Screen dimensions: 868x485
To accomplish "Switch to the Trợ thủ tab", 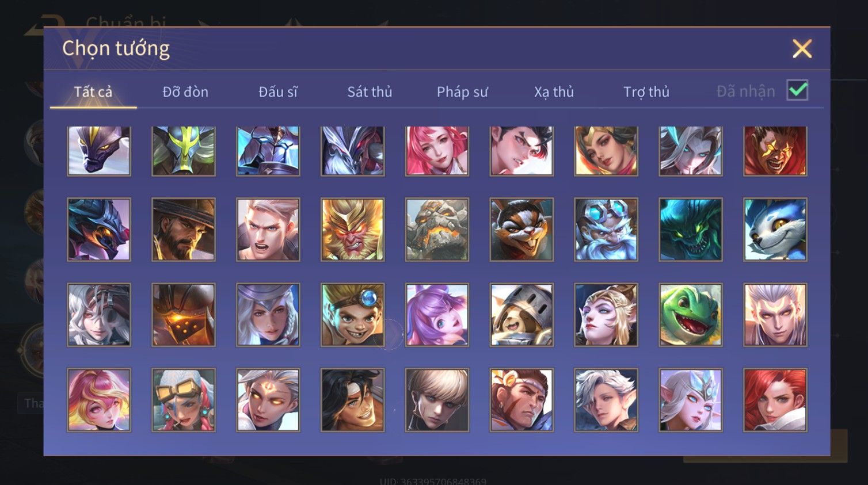I will tap(646, 91).
